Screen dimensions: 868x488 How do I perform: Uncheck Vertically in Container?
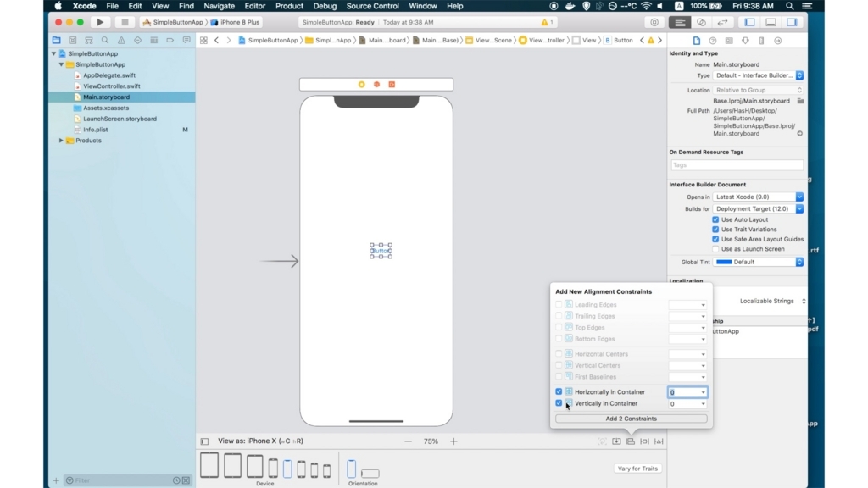pyautogui.click(x=559, y=403)
